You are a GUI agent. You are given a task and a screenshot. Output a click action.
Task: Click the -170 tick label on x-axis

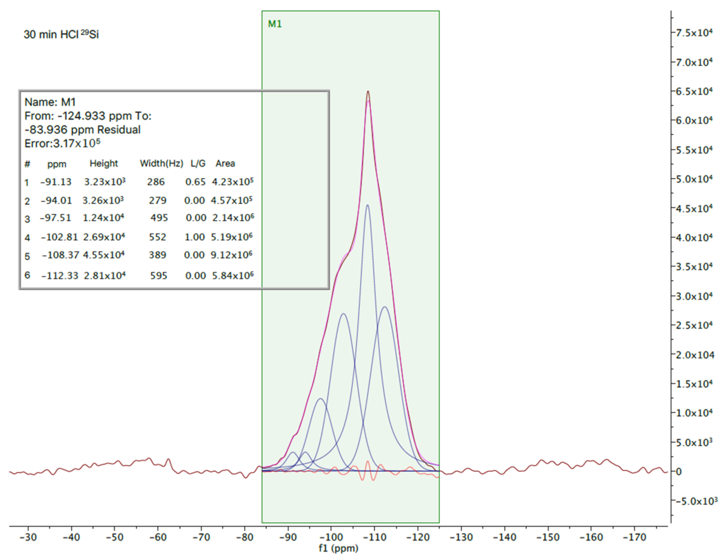633,537
